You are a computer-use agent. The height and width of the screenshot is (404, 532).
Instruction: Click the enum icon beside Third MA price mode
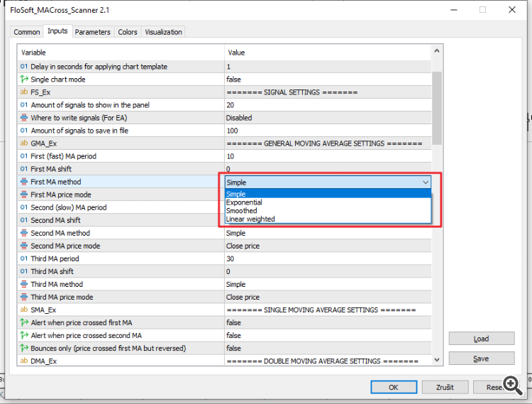coord(23,297)
